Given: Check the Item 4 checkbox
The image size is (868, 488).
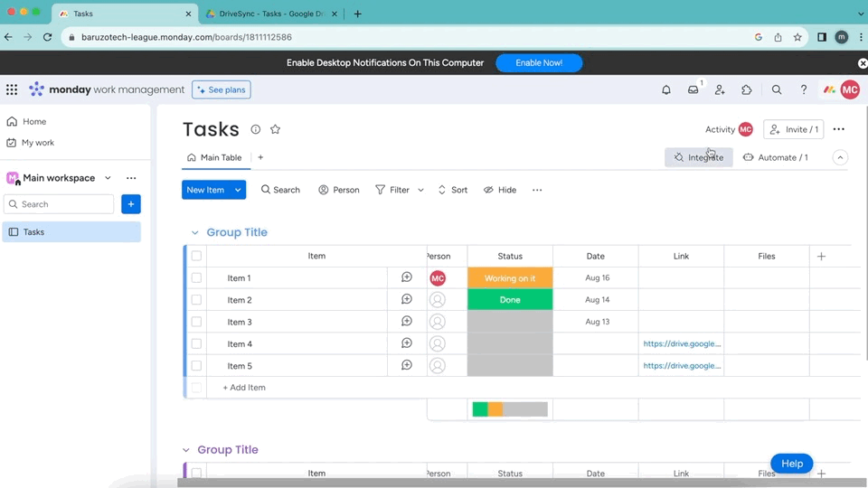Looking at the screenshot, I should point(196,343).
